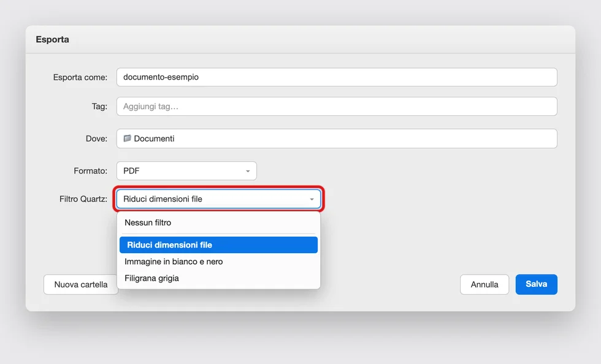Click the Formato label
Screen dimensions: 601x364
pos(91,171)
